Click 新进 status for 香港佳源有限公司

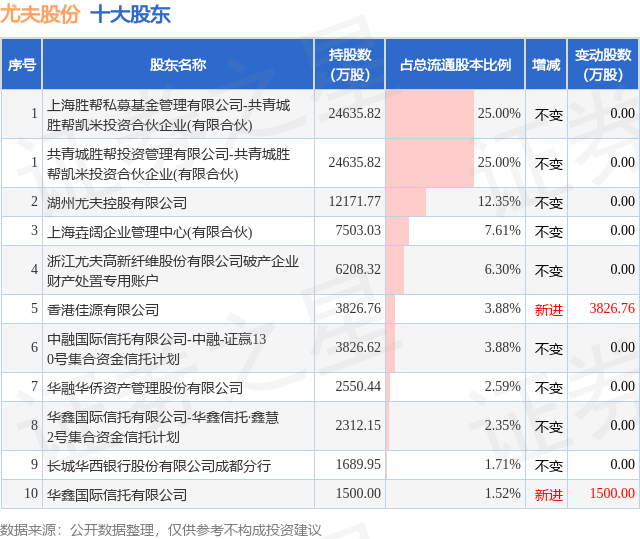549,310
